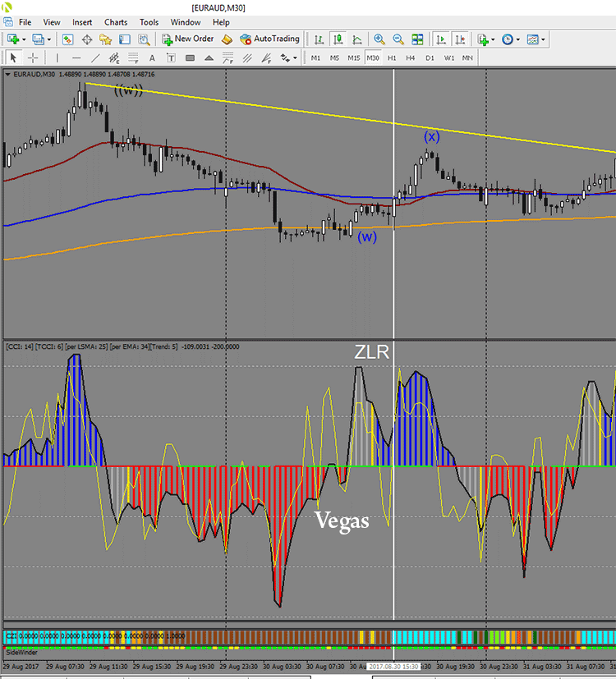Select the Vegas text label on indicator

pyautogui.click(x=342, y=521)
